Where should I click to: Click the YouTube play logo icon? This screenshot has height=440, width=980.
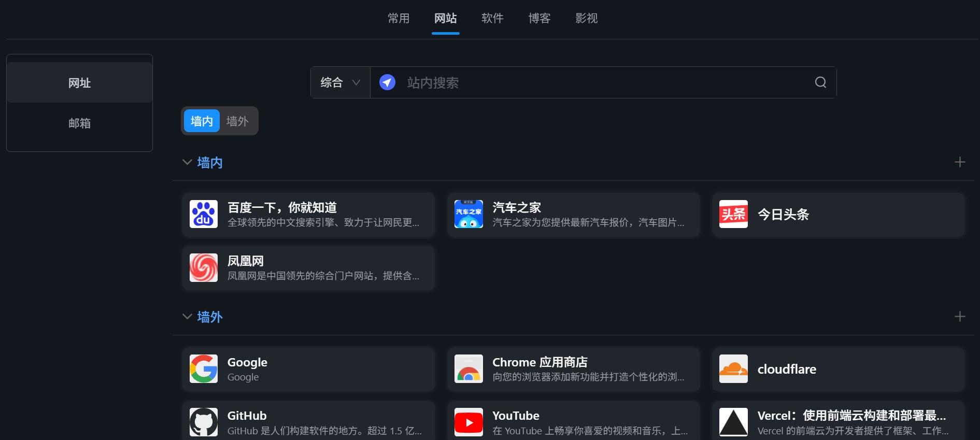[x=468, y=422]
